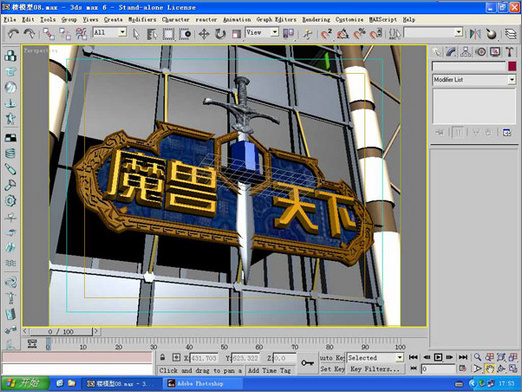Open the Modifiers menu

point(142,20)
